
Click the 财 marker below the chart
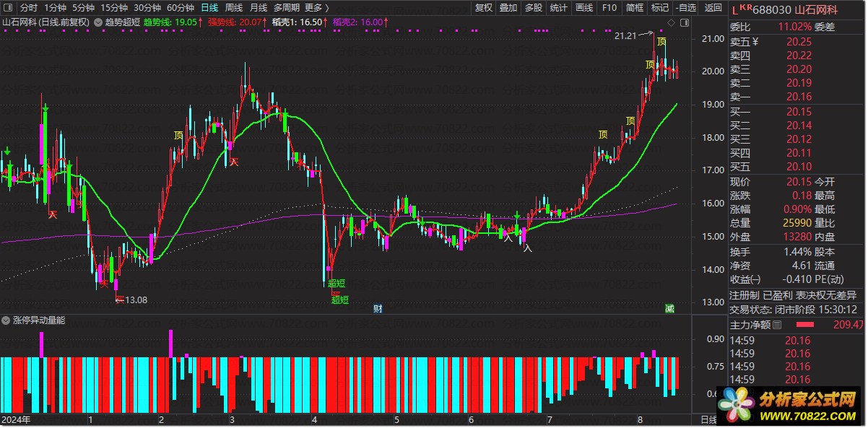[378, 309]
